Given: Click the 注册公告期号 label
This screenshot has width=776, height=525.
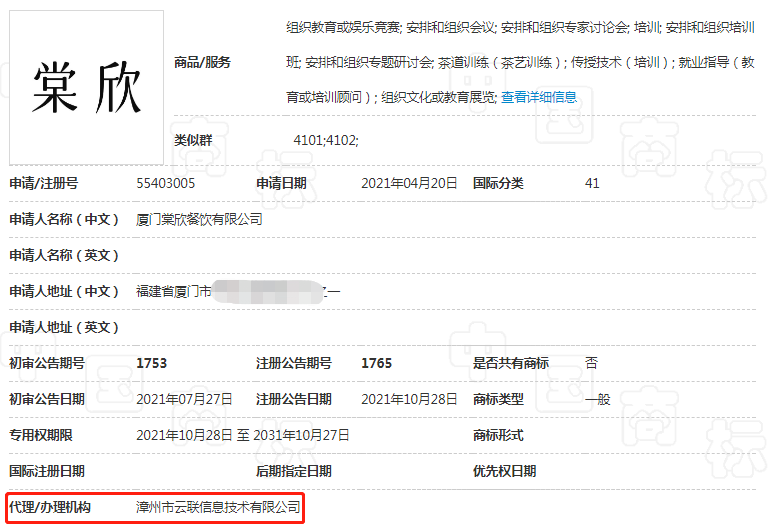Looking at the screenshot, I should [293, 363].
